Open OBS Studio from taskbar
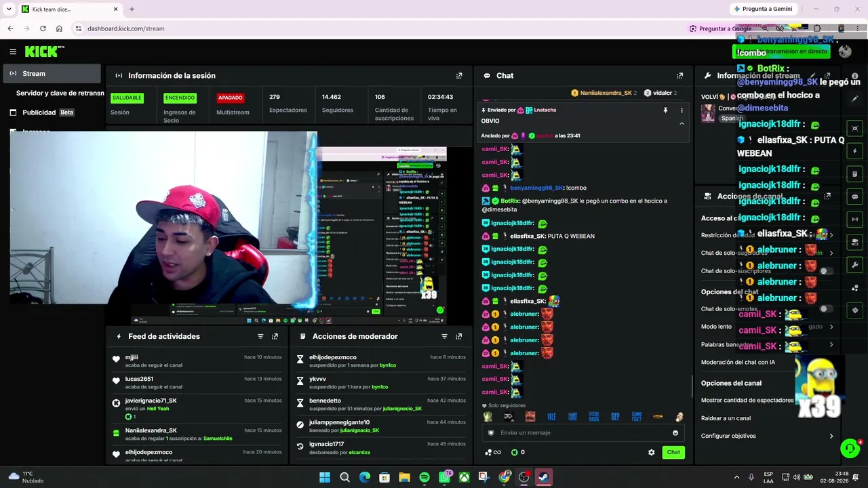The image size is (868, 488). tap(524, 477)
